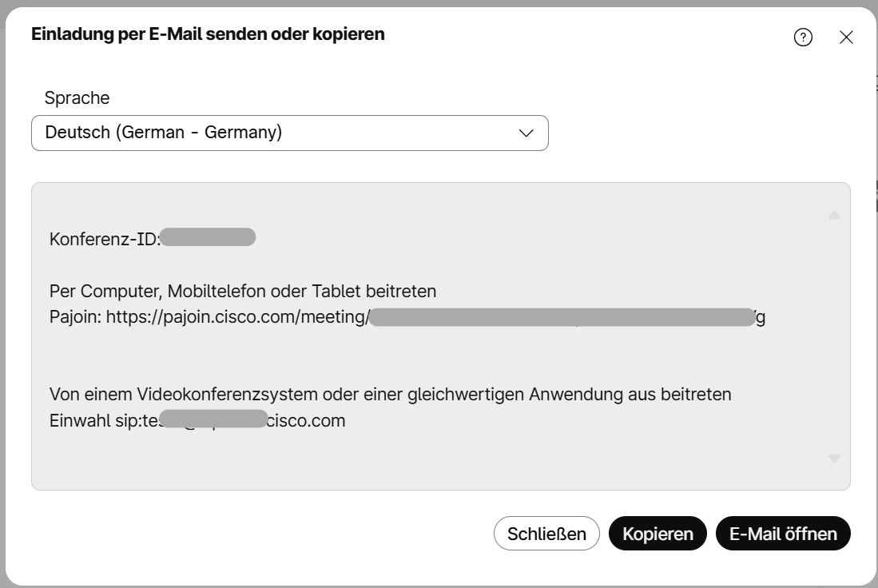This screenshot has height=588, width=878.
Task: Click the upward triangle above the invitation text
Action: (834, 214)
